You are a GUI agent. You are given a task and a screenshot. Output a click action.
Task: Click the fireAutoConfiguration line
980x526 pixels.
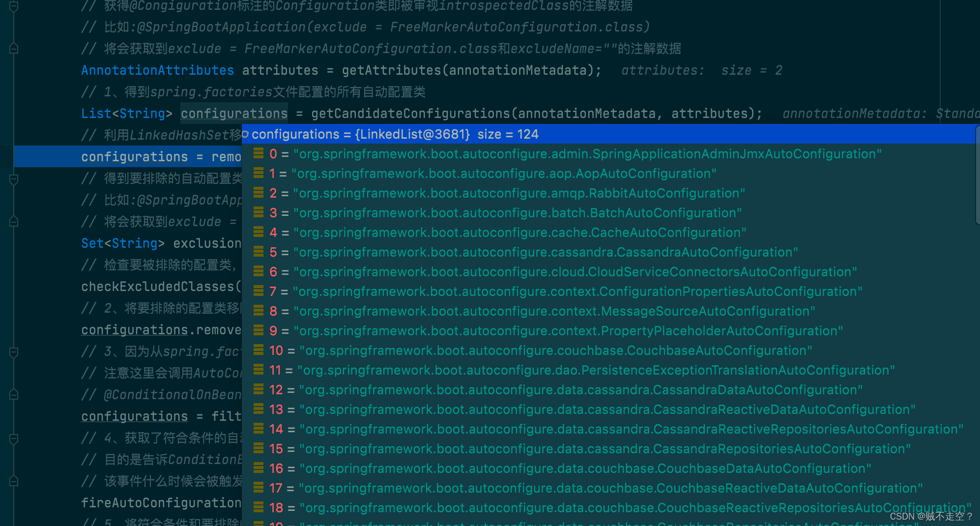coord(161,503)
